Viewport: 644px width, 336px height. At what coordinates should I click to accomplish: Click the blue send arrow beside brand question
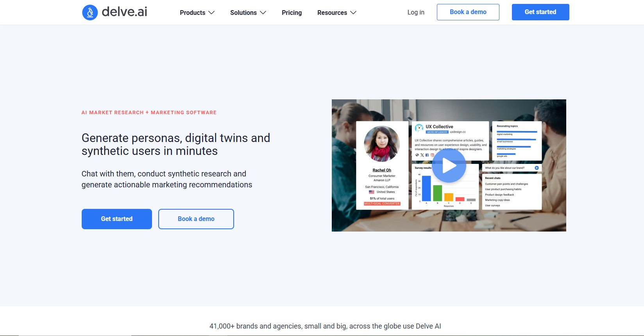537,168
